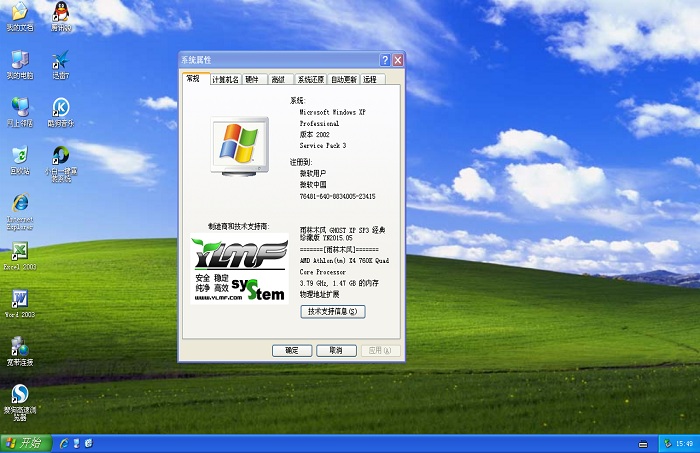Select the 自动更新 tab
The width and height of the screenshot is (700, 453).
coord(343,79)
